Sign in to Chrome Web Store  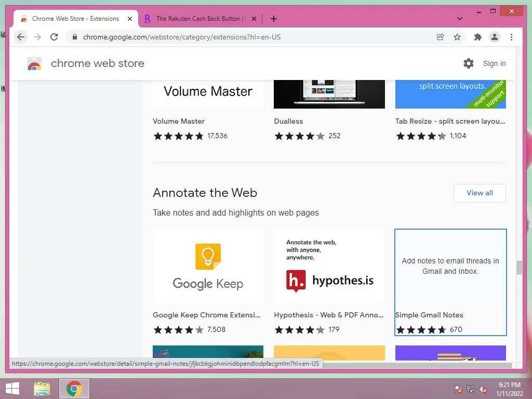[495, 63]
